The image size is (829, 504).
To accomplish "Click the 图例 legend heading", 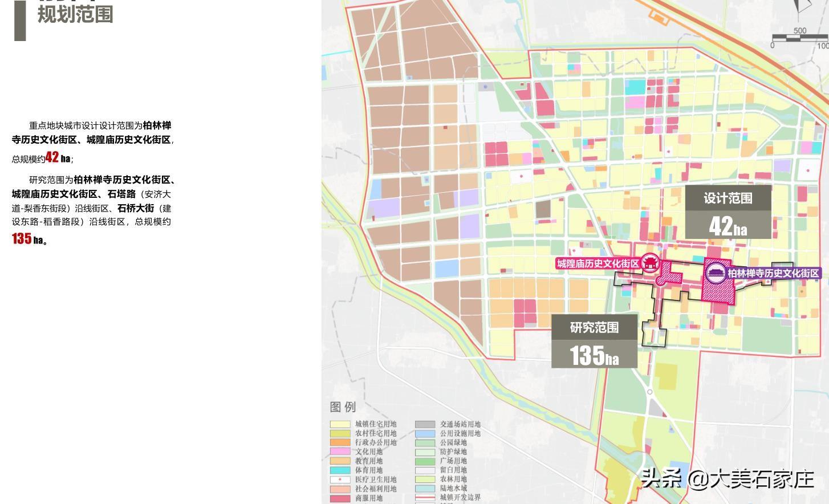I will coord(343,407).
